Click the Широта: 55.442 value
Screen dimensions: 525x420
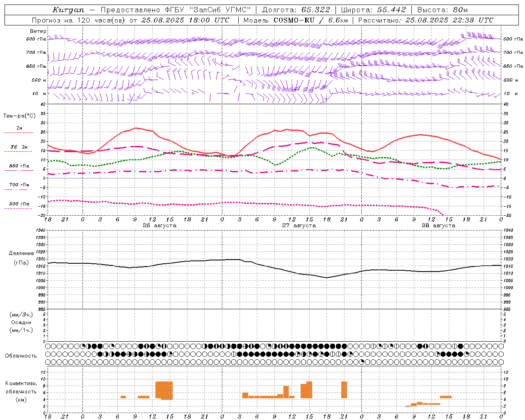click(x=373, y=10)
